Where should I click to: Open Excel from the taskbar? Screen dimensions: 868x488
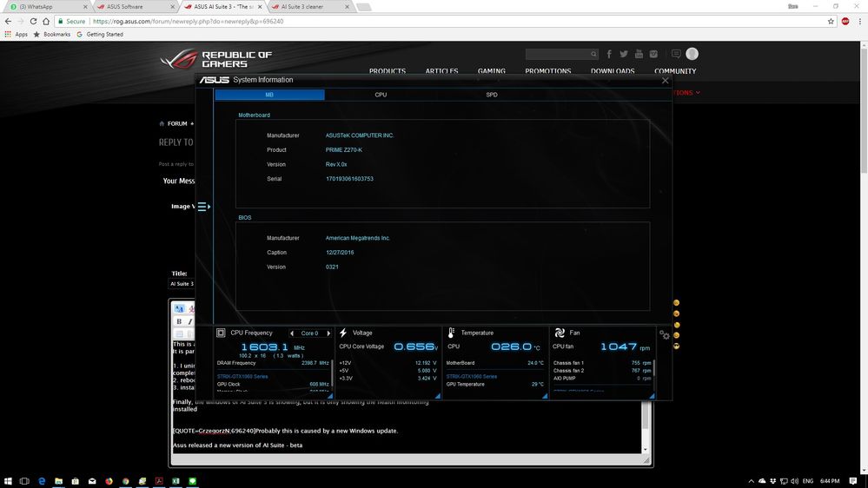tap(176, 481)
